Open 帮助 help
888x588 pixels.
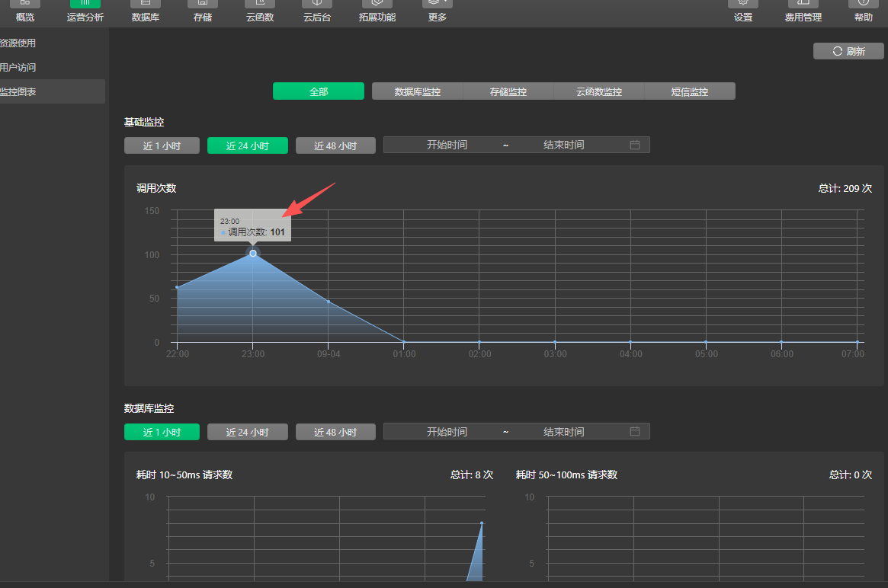pyautogui.click(x=863, y=11)
